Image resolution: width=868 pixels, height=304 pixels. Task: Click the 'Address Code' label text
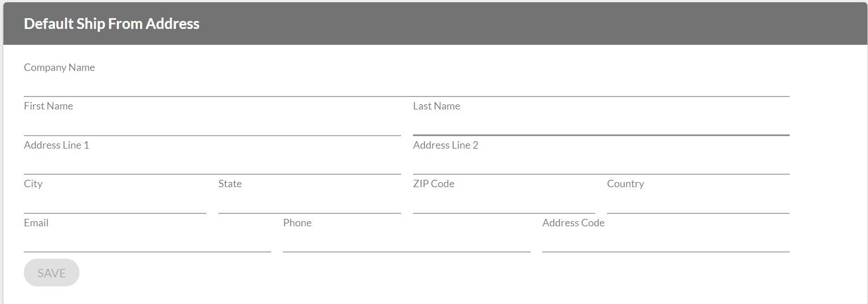(x=573, y=223)
